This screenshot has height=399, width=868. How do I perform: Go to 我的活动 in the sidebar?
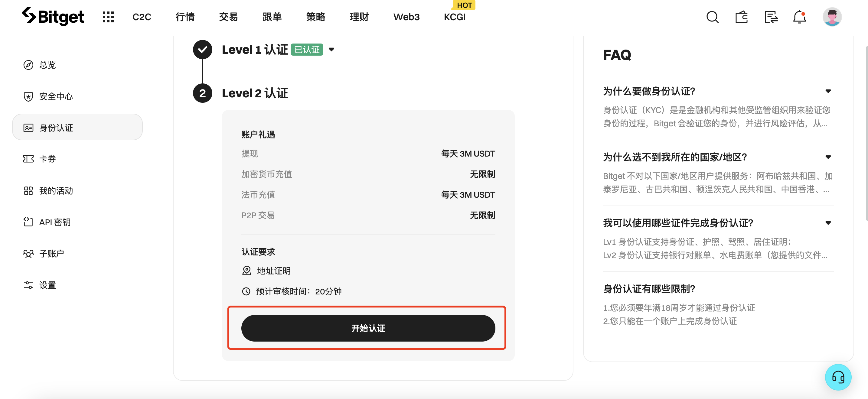pyautogui.click(x=56, y=190)
